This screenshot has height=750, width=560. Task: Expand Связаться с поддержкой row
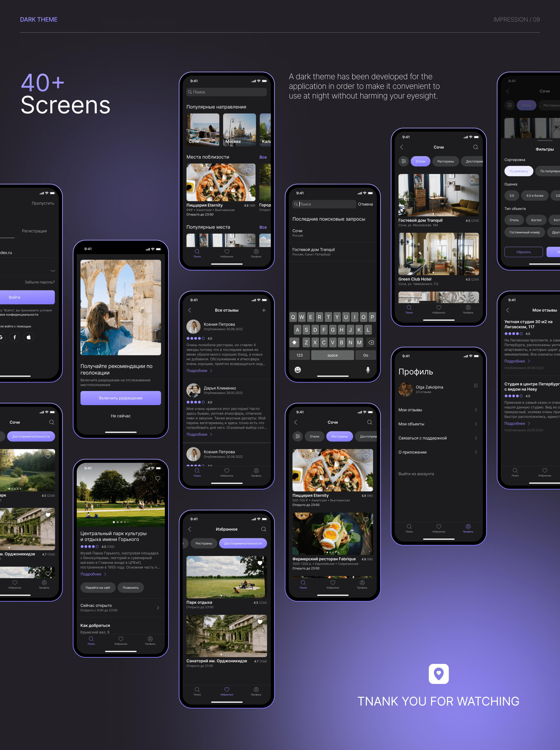click(x=476, y=438)
